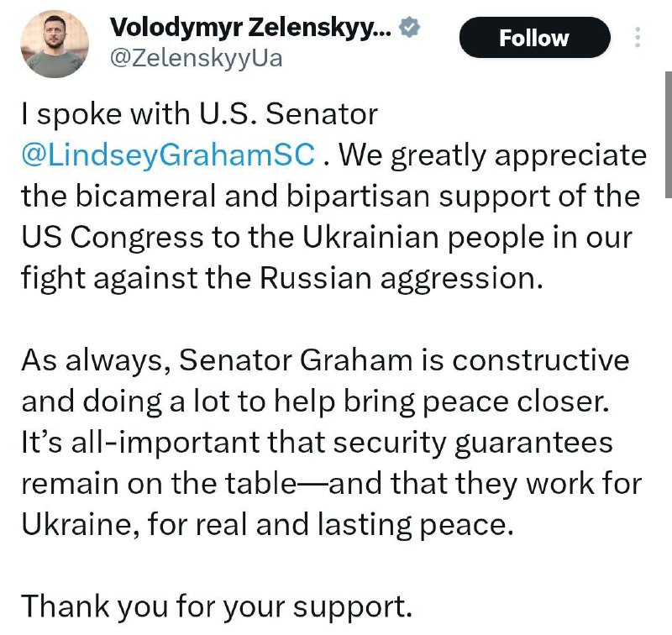The height and width of the screenshot is (635, 672).
Task: Click the gray vertical scrollbar thumb
Action: tap(668, 135)
